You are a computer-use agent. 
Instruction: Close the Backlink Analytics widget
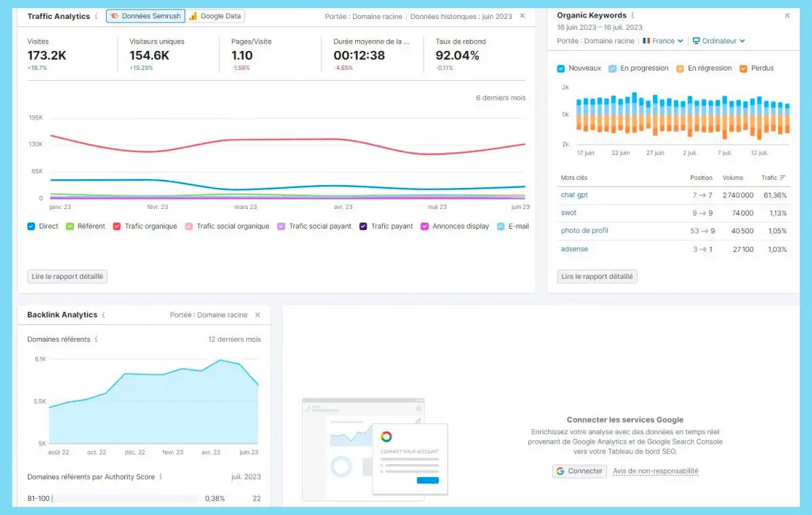(257, 315)
